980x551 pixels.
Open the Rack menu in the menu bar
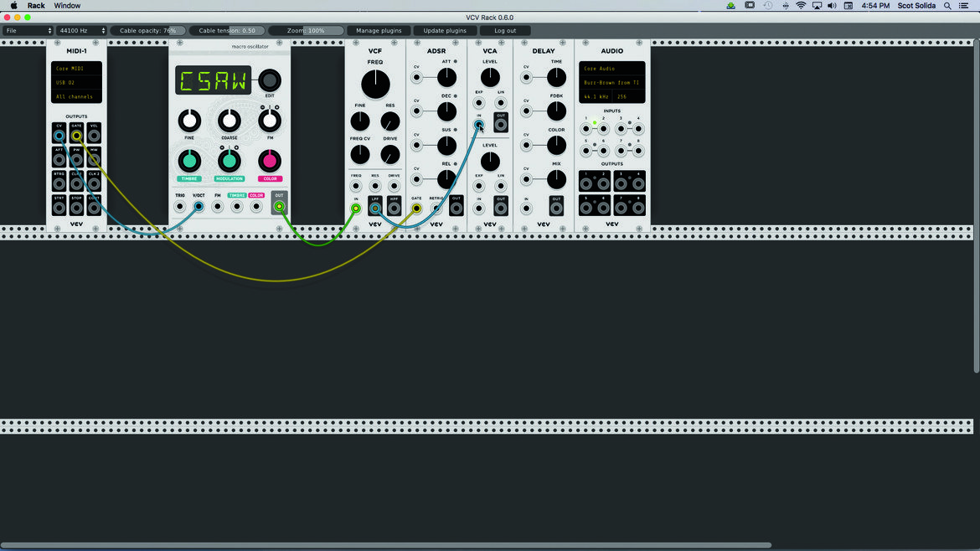(36, 6)
